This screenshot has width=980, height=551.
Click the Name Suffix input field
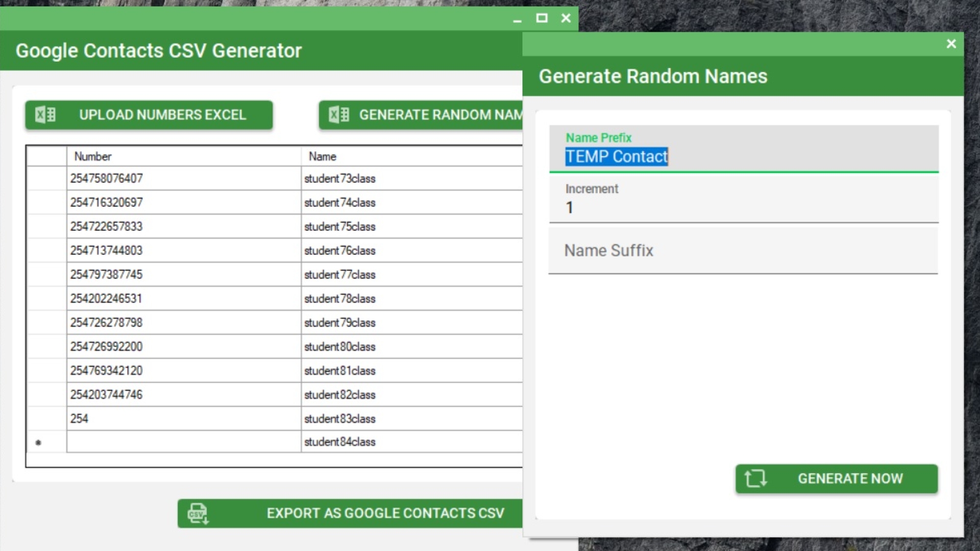click(x=743, y=251)
